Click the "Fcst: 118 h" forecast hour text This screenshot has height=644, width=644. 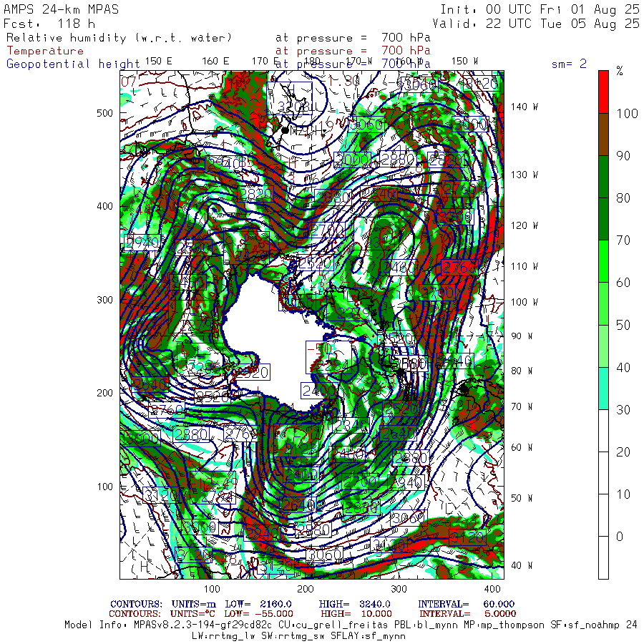[49, 24]
